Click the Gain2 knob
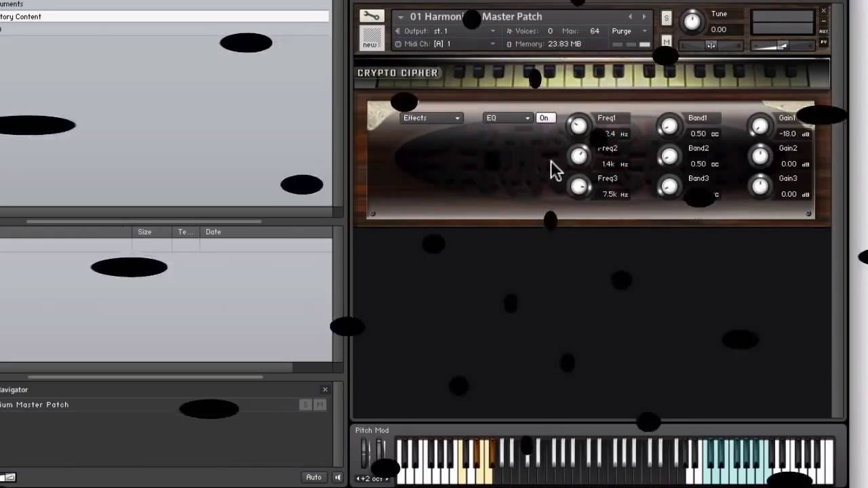Screen dimensions: 868x488 click(759, 156)
